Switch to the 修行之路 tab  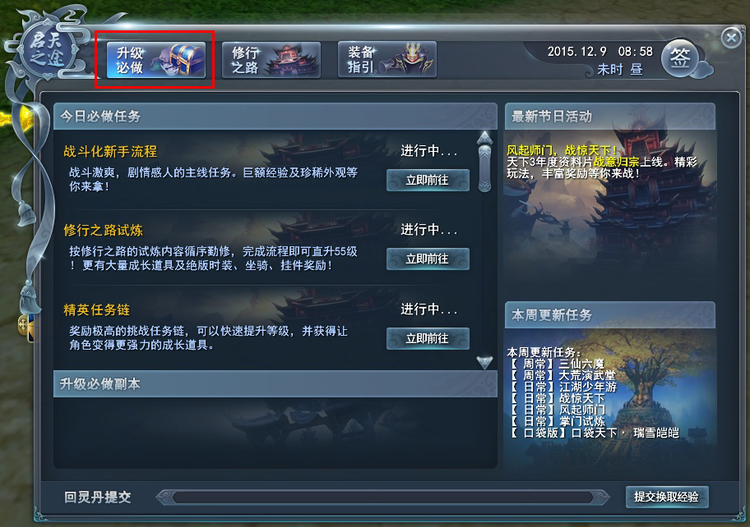click(272, 60)
